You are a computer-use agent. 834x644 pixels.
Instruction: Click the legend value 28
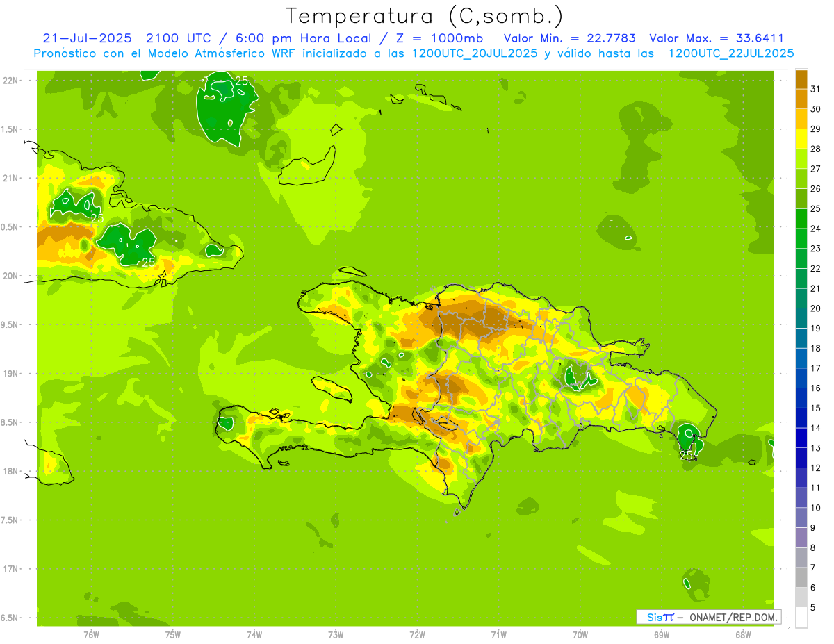(815, 149)
